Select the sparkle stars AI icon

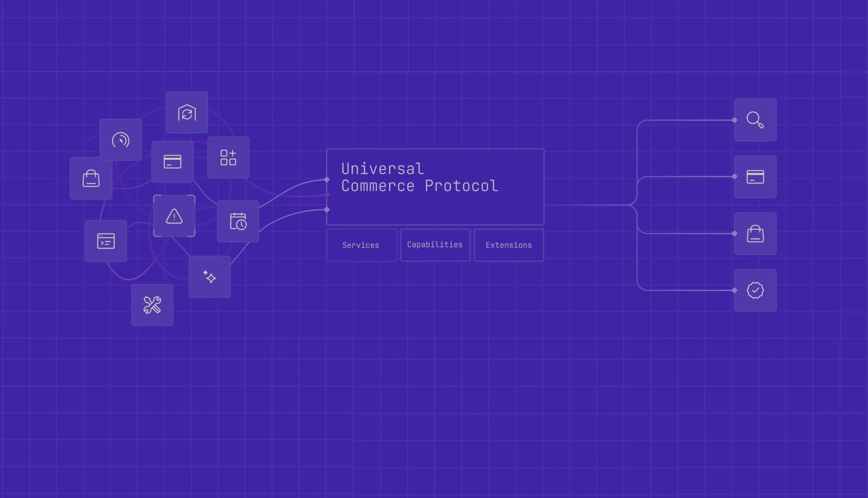click(209, 277)
